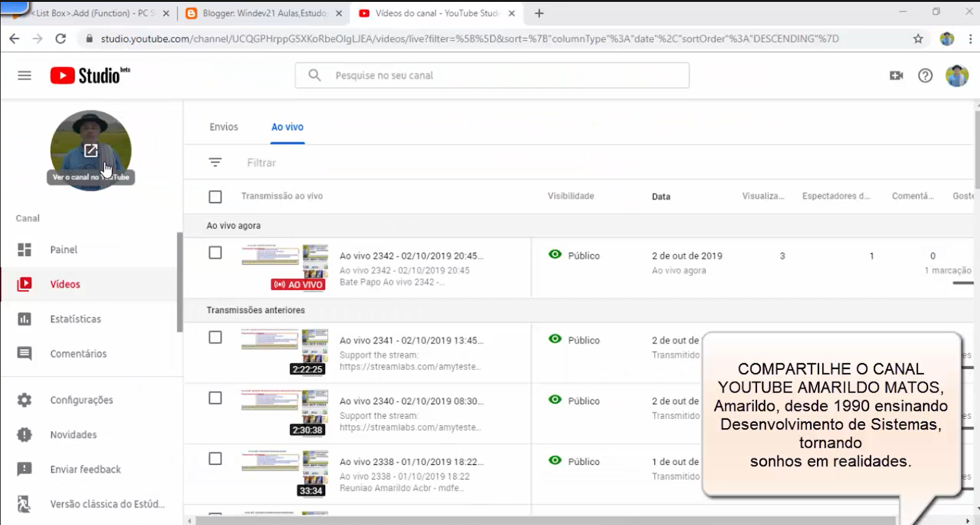Click Público visibility eye for Ao vivo 2338
The image size is (980, 525).
(555, 460)
